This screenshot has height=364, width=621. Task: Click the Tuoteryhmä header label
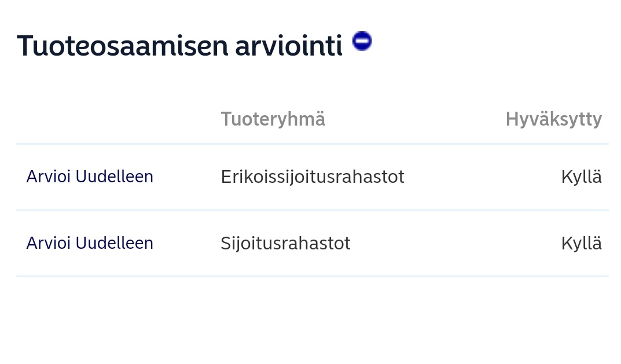pos(273,119)
